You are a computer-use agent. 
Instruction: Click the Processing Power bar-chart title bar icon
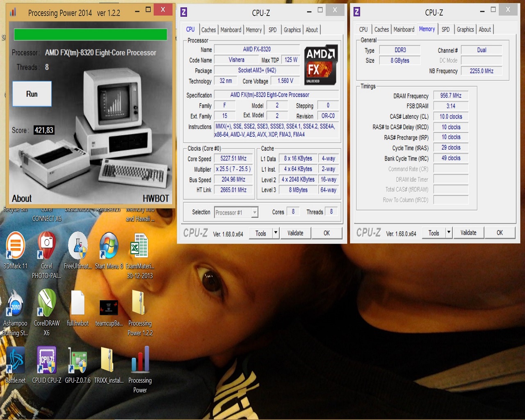pyautogui.click(x=13, y=12)
